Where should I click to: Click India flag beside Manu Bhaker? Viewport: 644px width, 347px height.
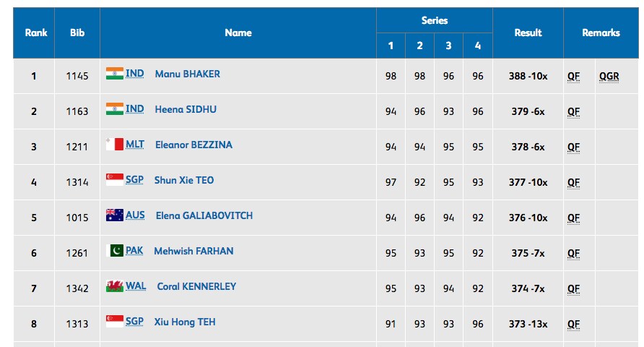(115, 74)
